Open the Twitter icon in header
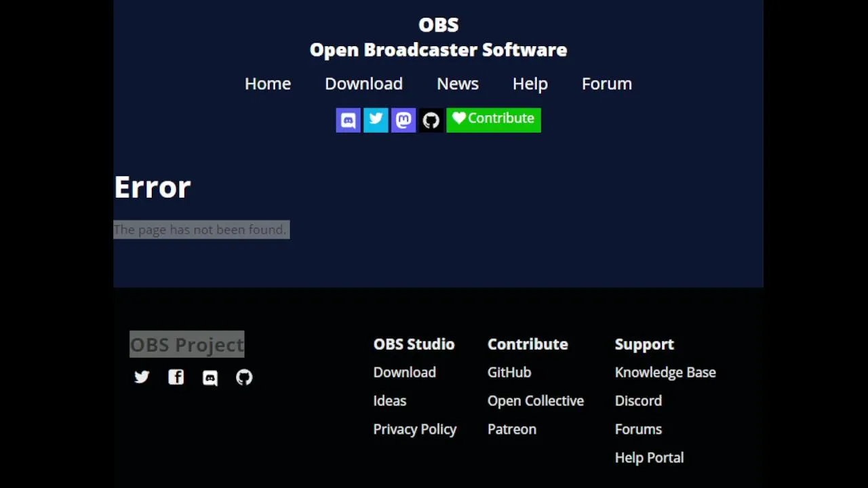The height and width of the screenshot is (488, 868). (x=376, y=120)
